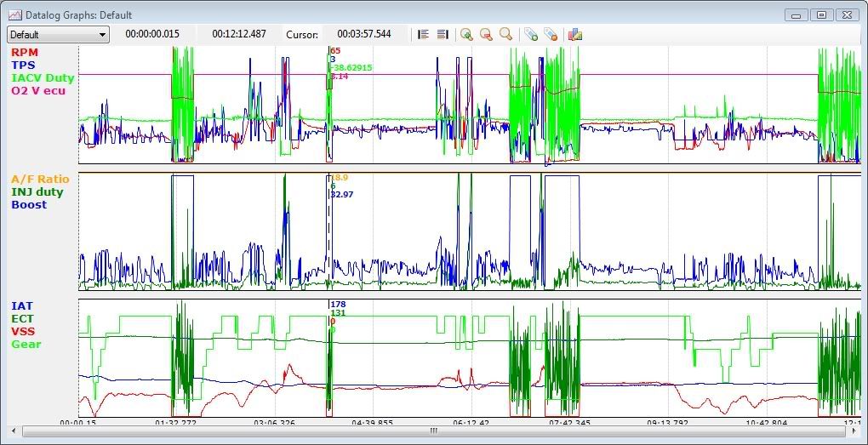Click the 32.97 boost cursor value

point(341,194)
